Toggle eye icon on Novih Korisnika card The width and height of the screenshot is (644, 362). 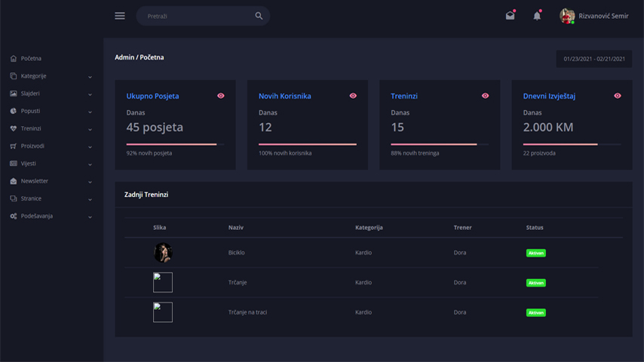coord(353,96)
